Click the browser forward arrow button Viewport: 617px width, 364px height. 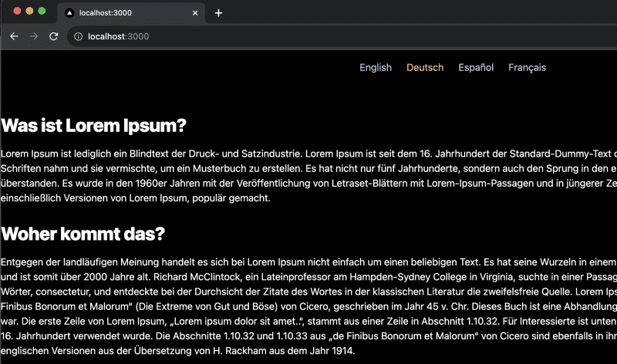(33, 36)
